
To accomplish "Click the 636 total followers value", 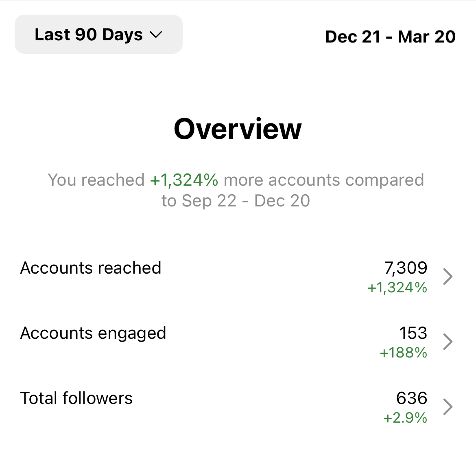I will (411, 398).
